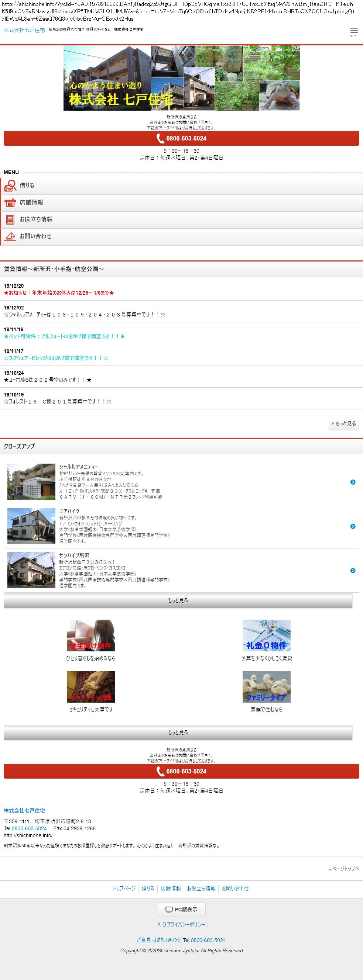The image size is (363, 980).
Task: Open the 学生向け物件 category thumbnail
Action: [x=90, y=636]
